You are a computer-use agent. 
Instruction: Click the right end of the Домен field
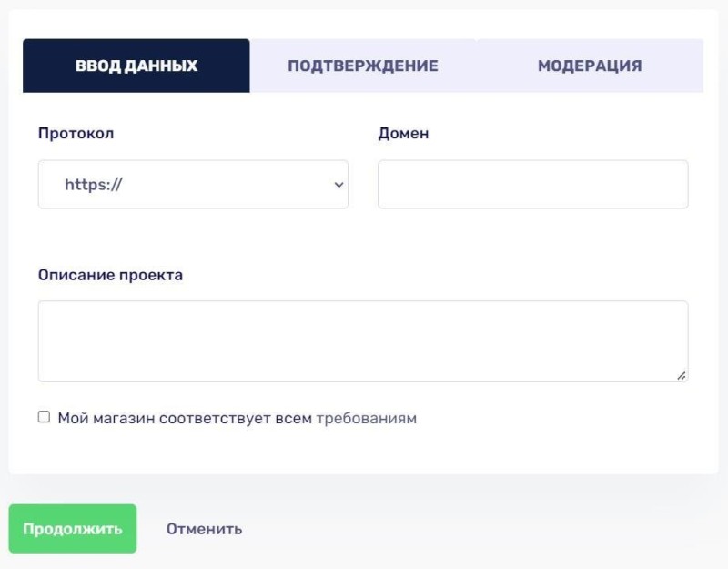[x=673, y=185]
